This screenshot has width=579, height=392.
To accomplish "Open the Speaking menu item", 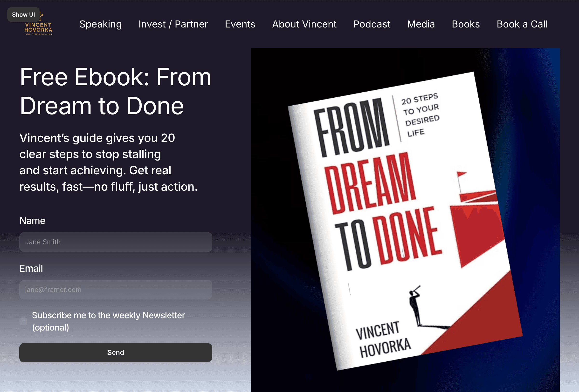I will (x=100, y=24).
